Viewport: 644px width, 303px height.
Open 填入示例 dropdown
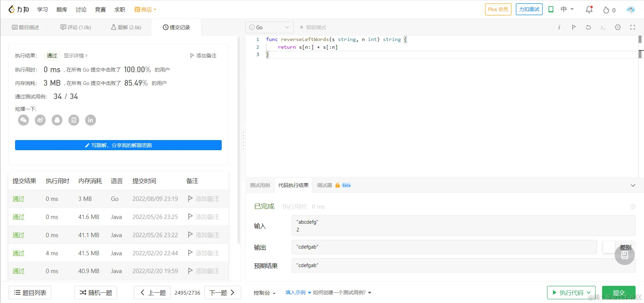[x=298, y=293]
